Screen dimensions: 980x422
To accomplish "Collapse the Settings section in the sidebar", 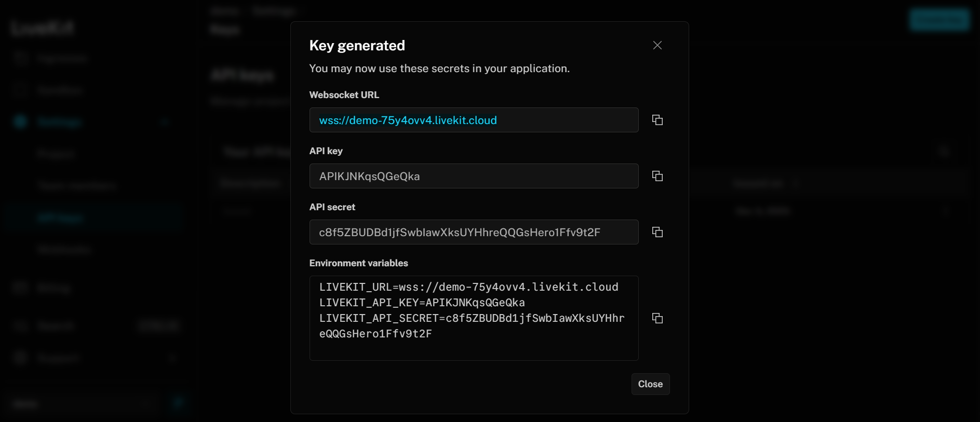I will click(x=165, y=121).
